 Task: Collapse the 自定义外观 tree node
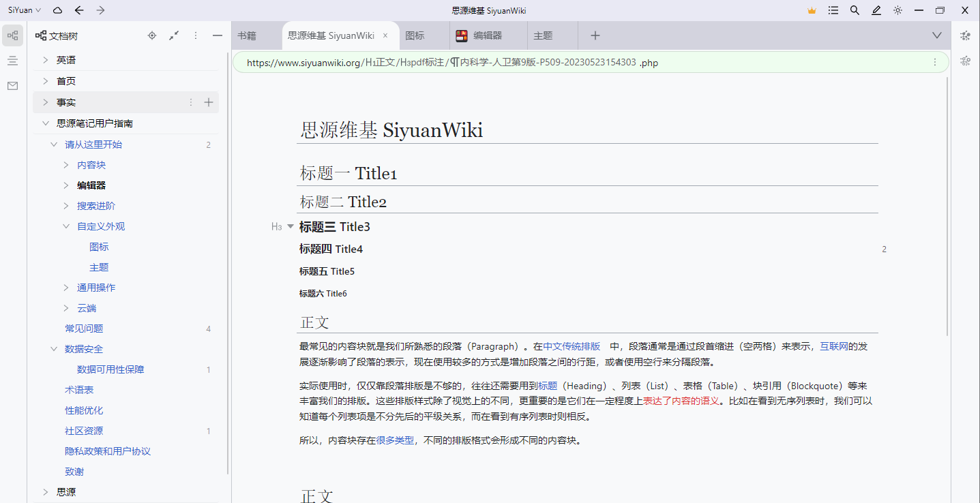tap(65, 226)
